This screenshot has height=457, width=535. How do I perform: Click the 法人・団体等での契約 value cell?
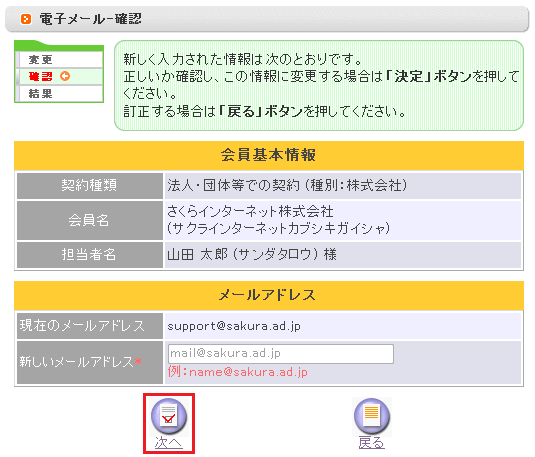pos(343,186)
